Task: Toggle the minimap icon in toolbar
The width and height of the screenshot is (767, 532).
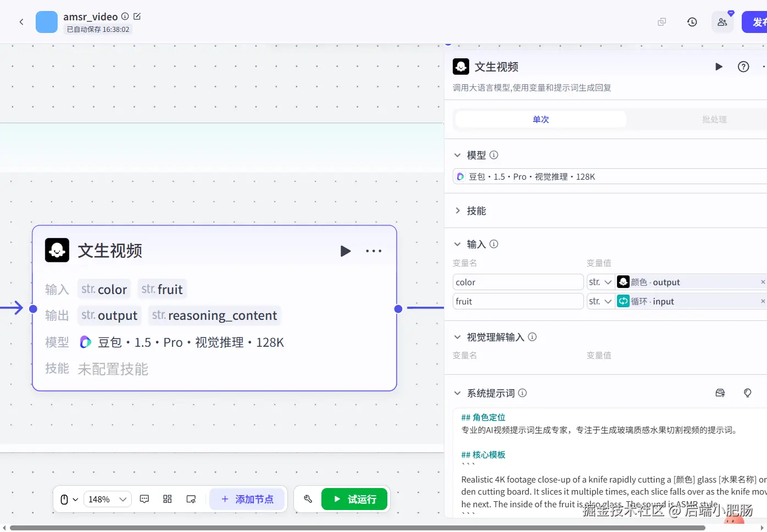Action: point(191,499)
